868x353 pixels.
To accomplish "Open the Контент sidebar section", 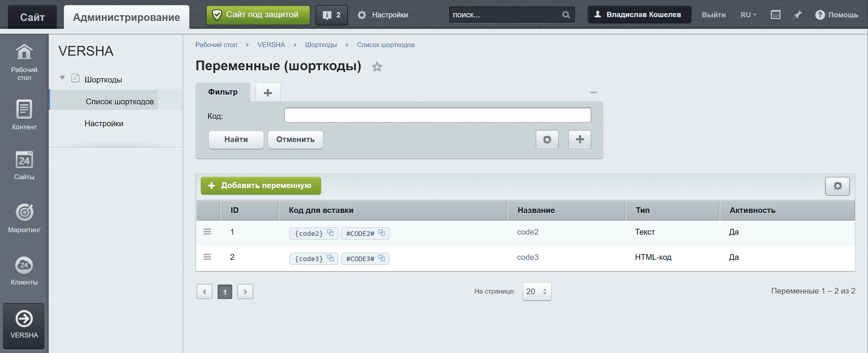I will click(x=24, y=114).
